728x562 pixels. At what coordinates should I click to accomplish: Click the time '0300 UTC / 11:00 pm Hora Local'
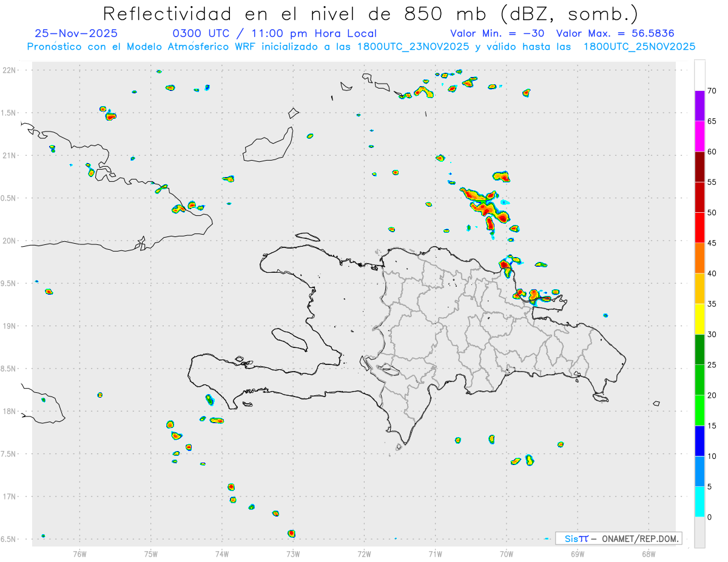[275, 34]
